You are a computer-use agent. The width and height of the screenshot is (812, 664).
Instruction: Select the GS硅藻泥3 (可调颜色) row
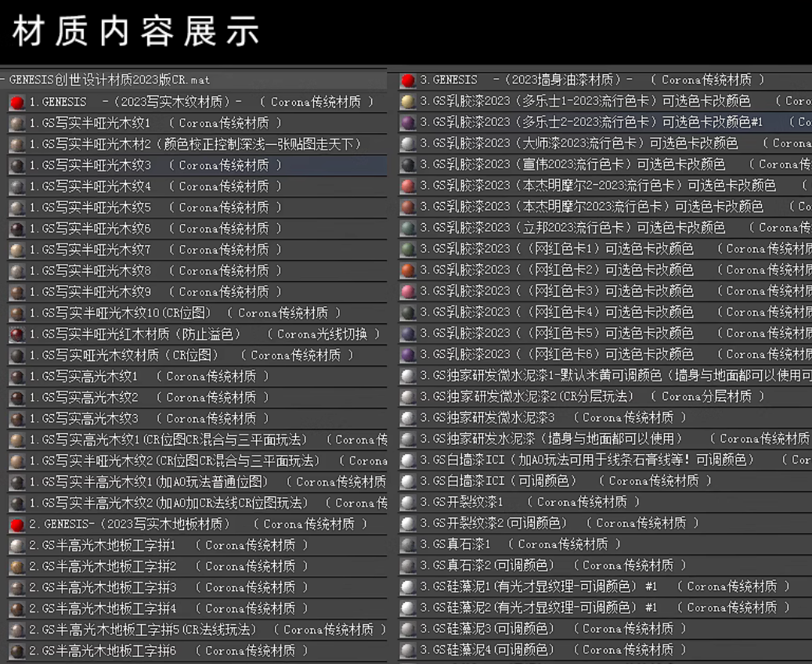pos(605,629)
